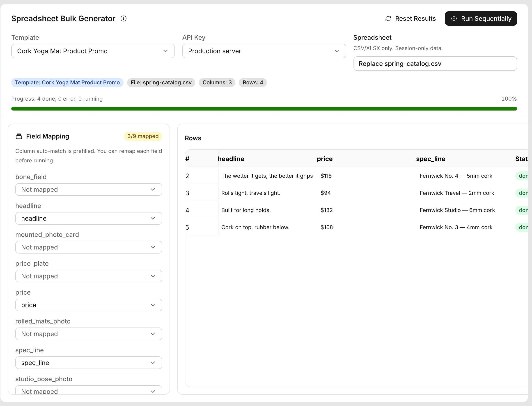532x406 pixels.
Task: Click 'Progress: 4 done, 0 error, 0 running' text
Action: tap(57, 99)
